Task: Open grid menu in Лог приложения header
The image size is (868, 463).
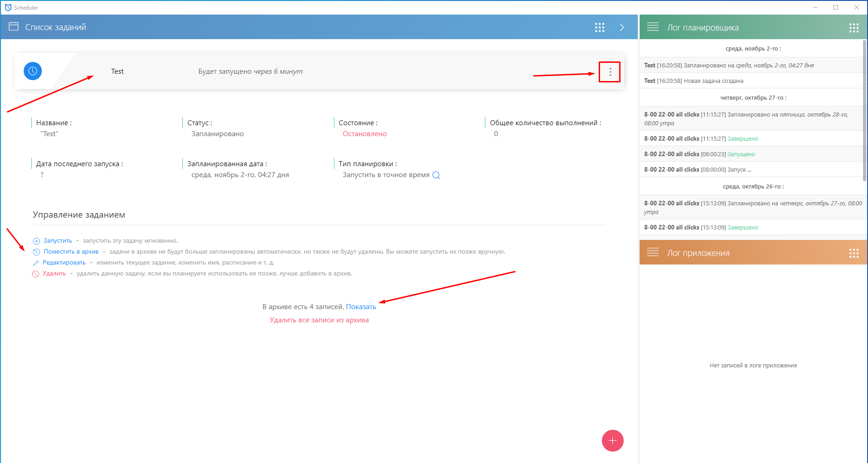Action: pyautogui.click(x=854, y=253)
